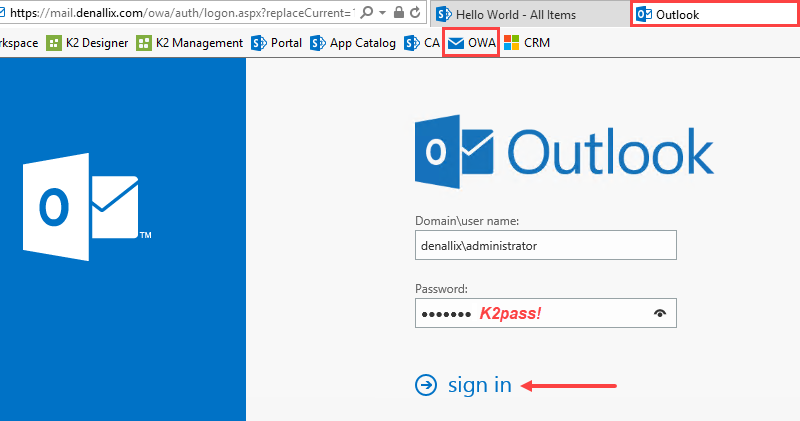Click the SharePoint icon beside App Catalog
The image size is (800, 421).
318,43
